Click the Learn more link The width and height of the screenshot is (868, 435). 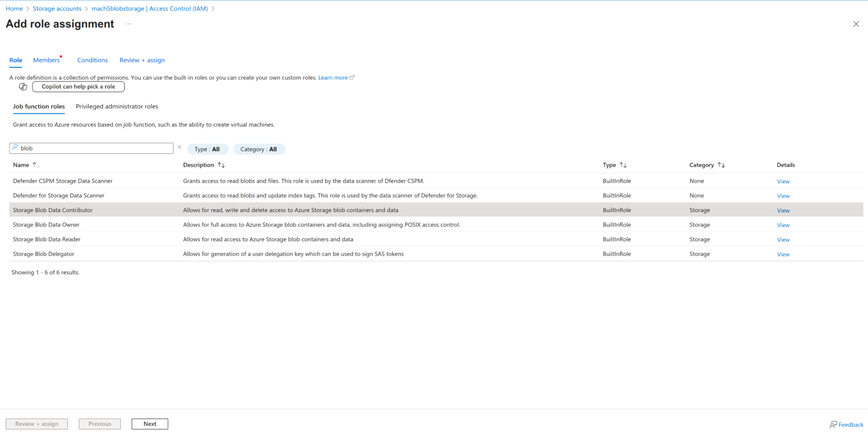(x=333, y=78)
